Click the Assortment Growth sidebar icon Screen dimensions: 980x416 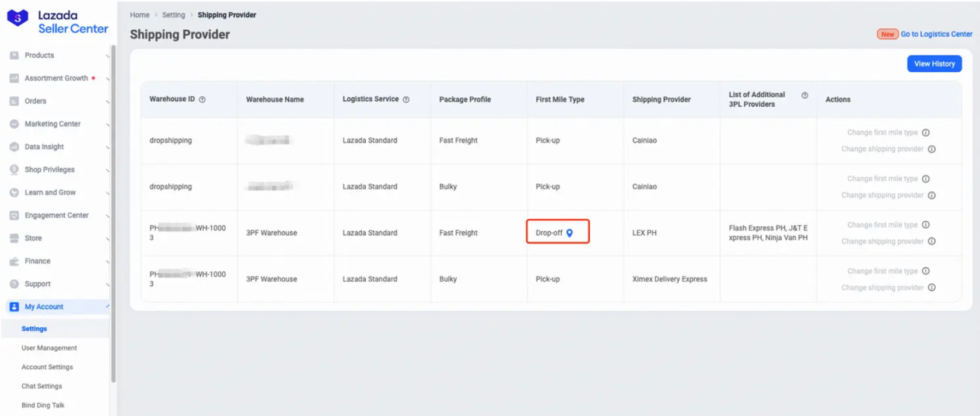pos(15,78)
